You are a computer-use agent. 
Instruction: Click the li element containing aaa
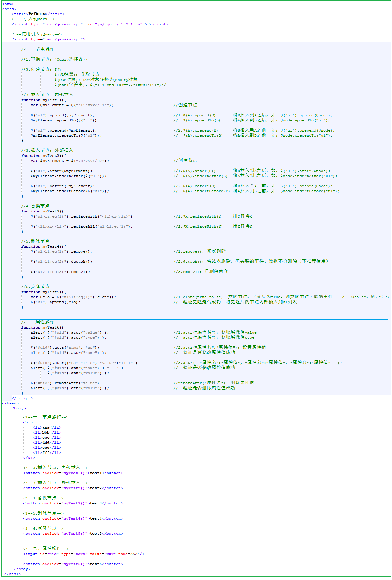[47, 427]
